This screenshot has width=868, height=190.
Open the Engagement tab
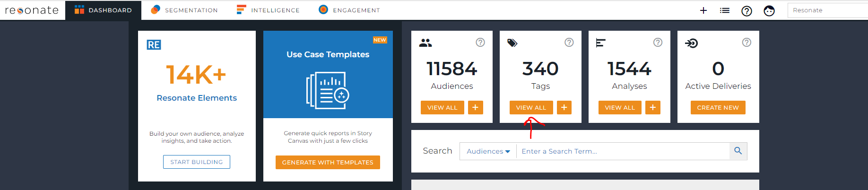[x=349, y=10]
